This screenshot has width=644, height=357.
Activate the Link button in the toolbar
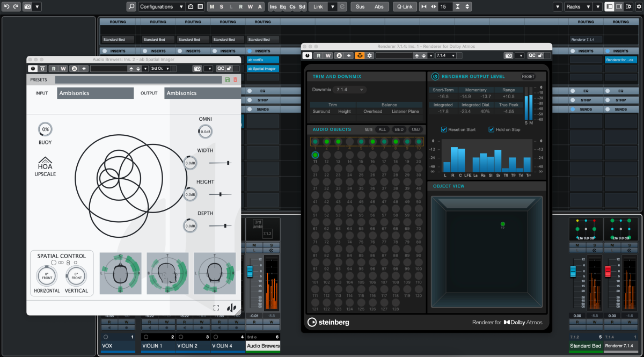319,7
